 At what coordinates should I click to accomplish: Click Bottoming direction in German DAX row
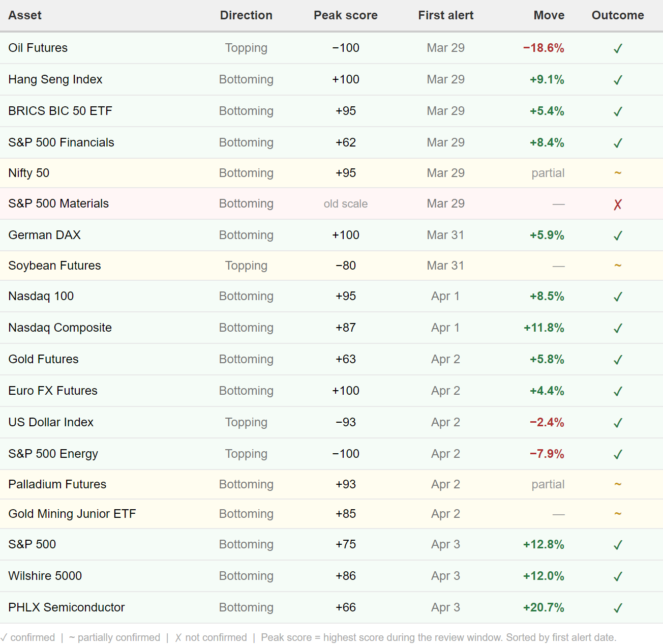pyautogui.click(x=246, y=235)
